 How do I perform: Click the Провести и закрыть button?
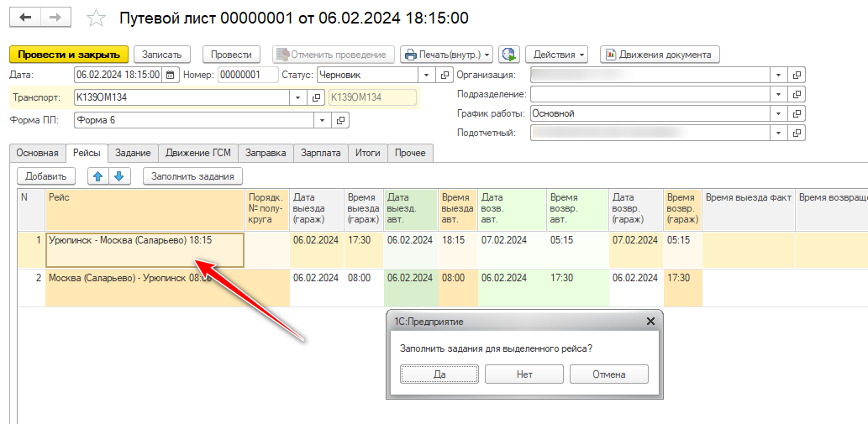(68, 55)
